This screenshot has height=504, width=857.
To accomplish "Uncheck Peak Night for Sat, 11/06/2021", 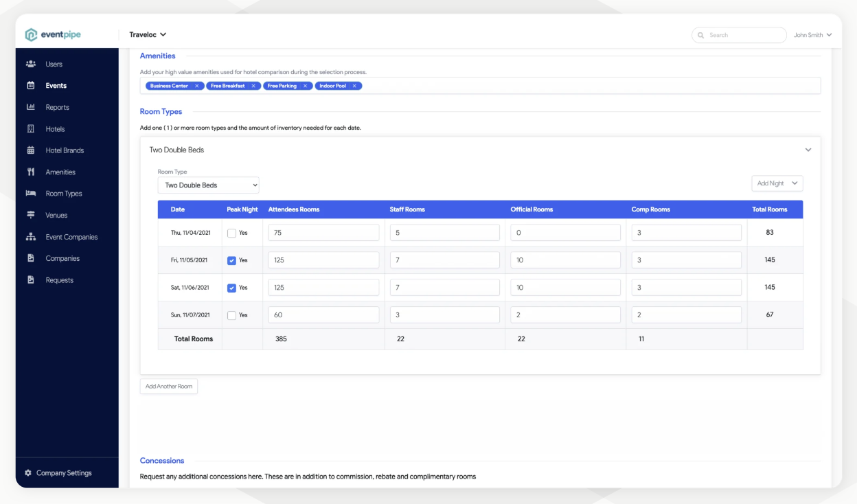I will click(x=231, y=288).
